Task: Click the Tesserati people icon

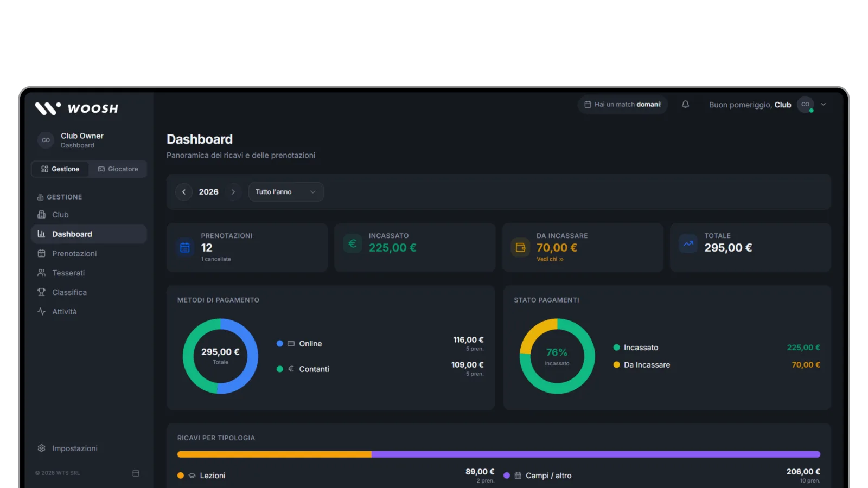Action: pyautogui.click(x=41, y=273)
